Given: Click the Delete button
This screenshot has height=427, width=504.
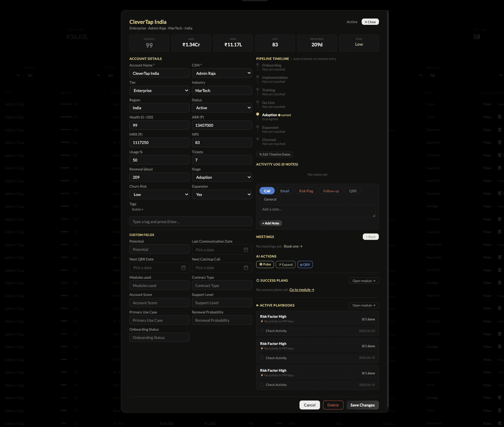Looking at the screenshot, I should pos(333,405).
